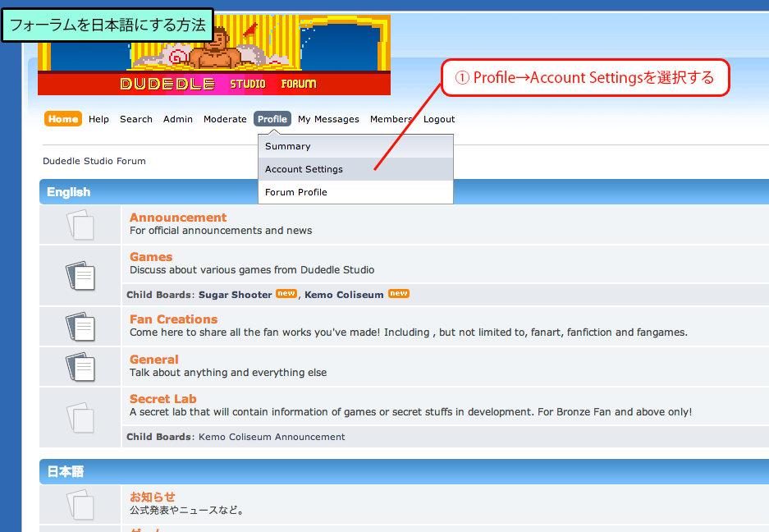Screen dimensions: 769x532
Task: Open the General board
Action: point(154,360)
